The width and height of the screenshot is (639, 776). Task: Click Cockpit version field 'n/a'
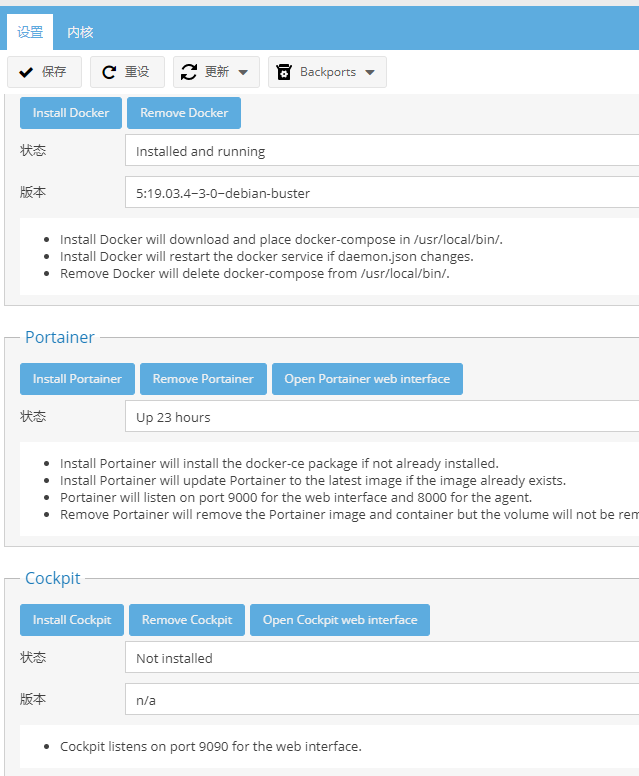(x=382, y=699)
